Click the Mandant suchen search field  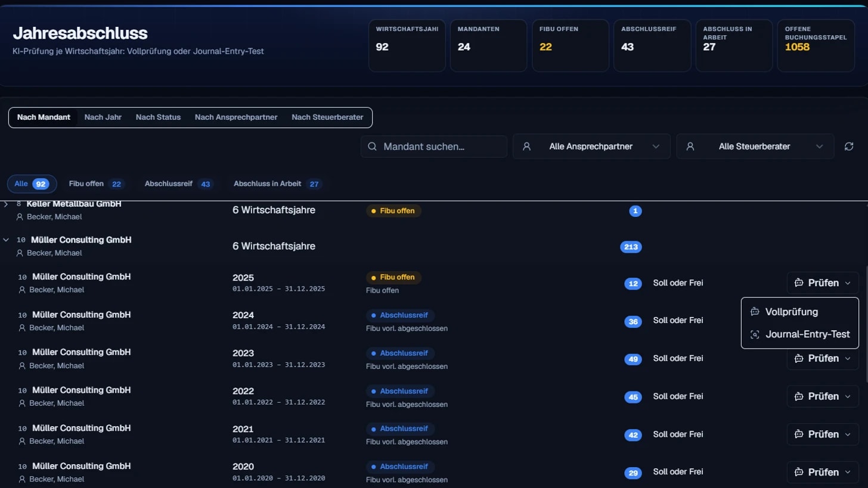point(434,147)
